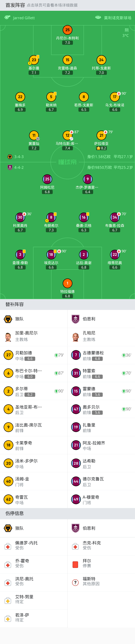
Task: Click the red card icon next to 拜尔
Action: 75,564
